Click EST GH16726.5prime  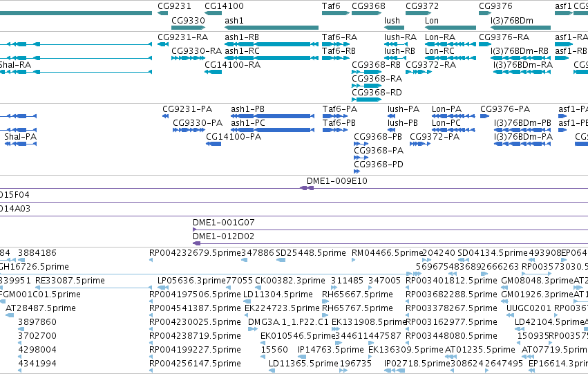[34, 267]
